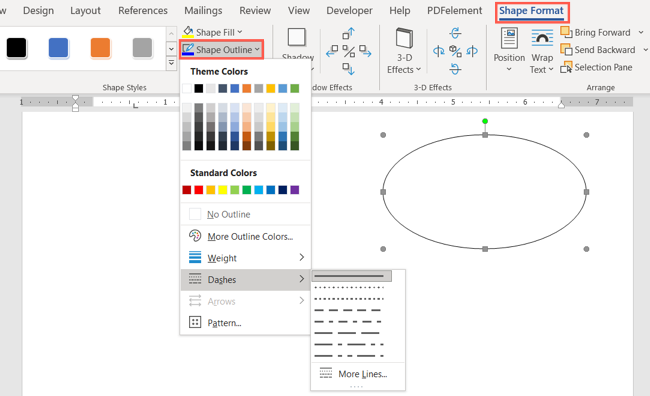Tilt 3-D effect left

click(439, 51)
